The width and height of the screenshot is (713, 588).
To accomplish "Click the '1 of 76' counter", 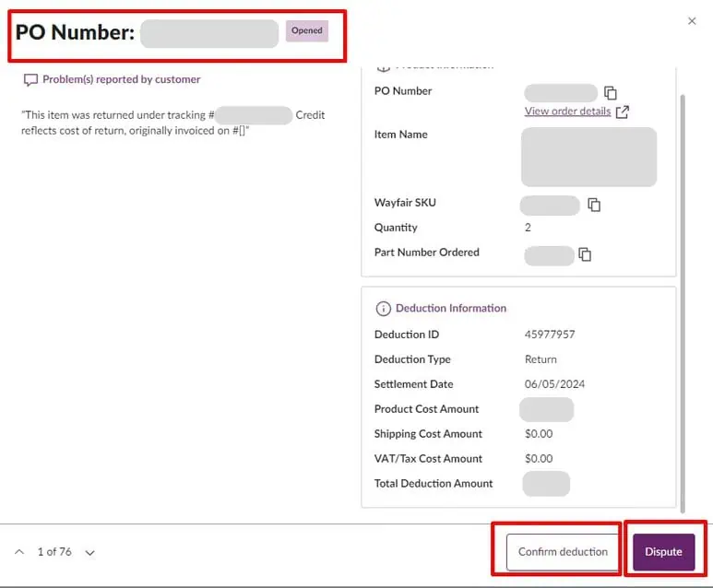I will coord(54,552).
